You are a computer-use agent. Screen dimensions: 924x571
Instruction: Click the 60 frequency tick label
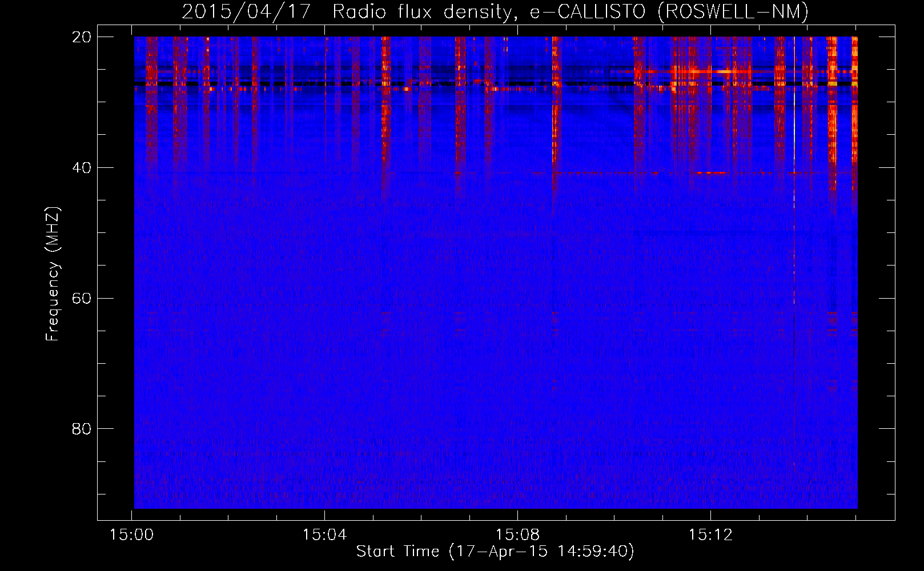tap(82, 298)
